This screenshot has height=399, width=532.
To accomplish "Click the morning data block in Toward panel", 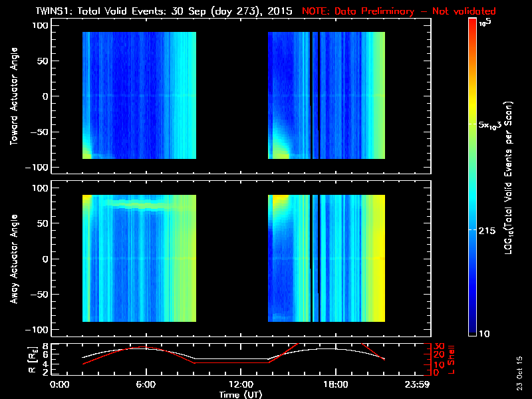I will point(139,95).
